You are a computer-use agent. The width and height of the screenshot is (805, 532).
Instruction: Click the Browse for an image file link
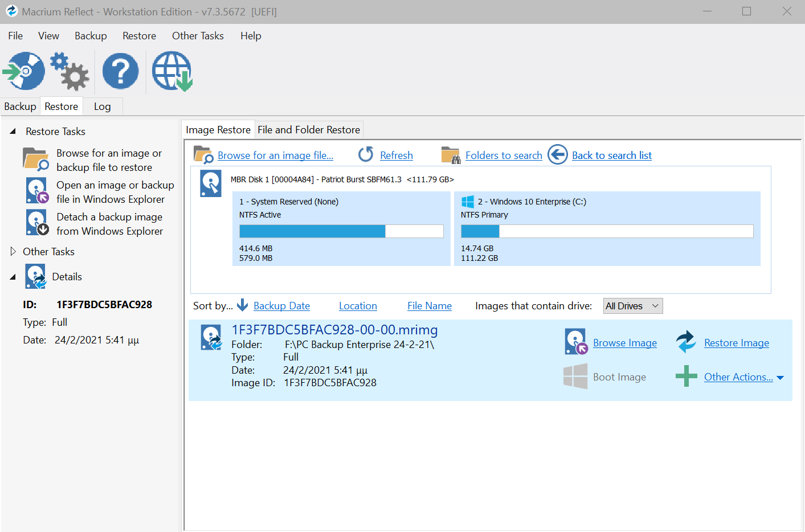(x=275, y=155)
